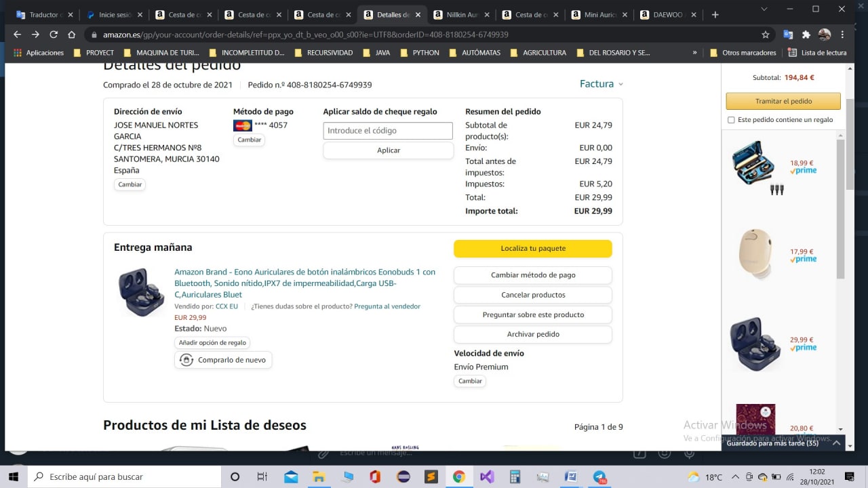Viewport: 868px width, 488px height.
Task: Click the Eono earbuds product thumbnail
Action: pos(140,293)
